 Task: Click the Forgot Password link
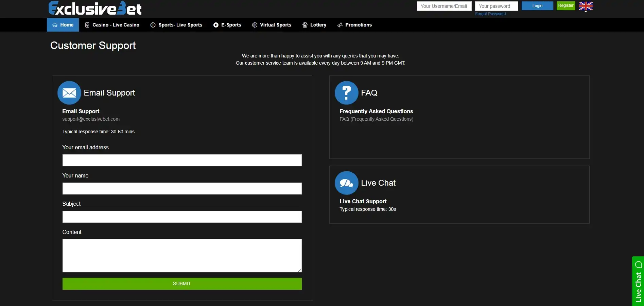point(490,14)
